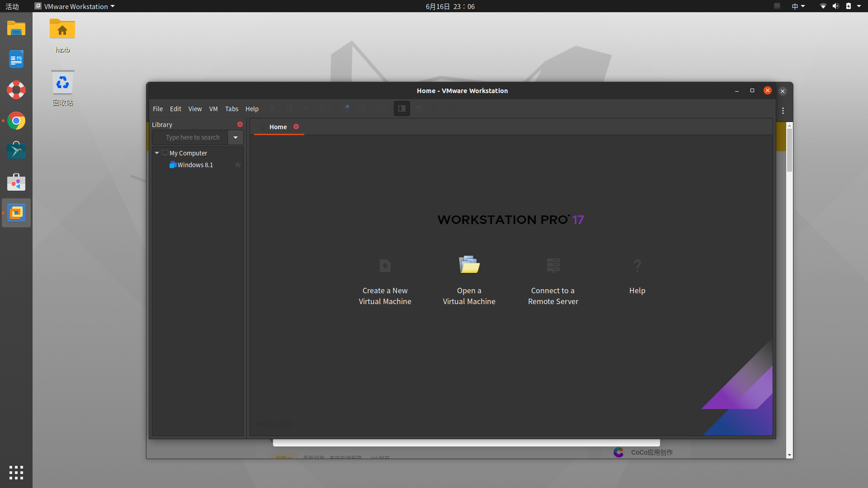
Task: Click the Wi-Fi status icon
Action: point(823,6)
